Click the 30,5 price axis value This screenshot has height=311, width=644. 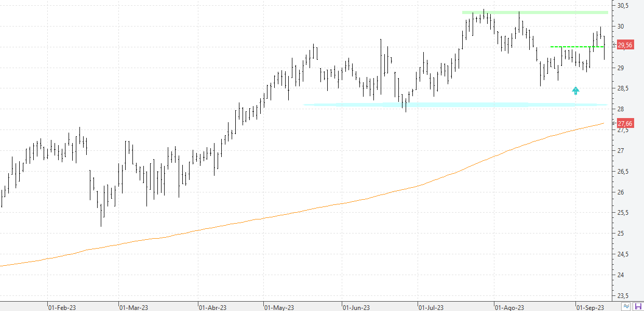pos(623,6)
